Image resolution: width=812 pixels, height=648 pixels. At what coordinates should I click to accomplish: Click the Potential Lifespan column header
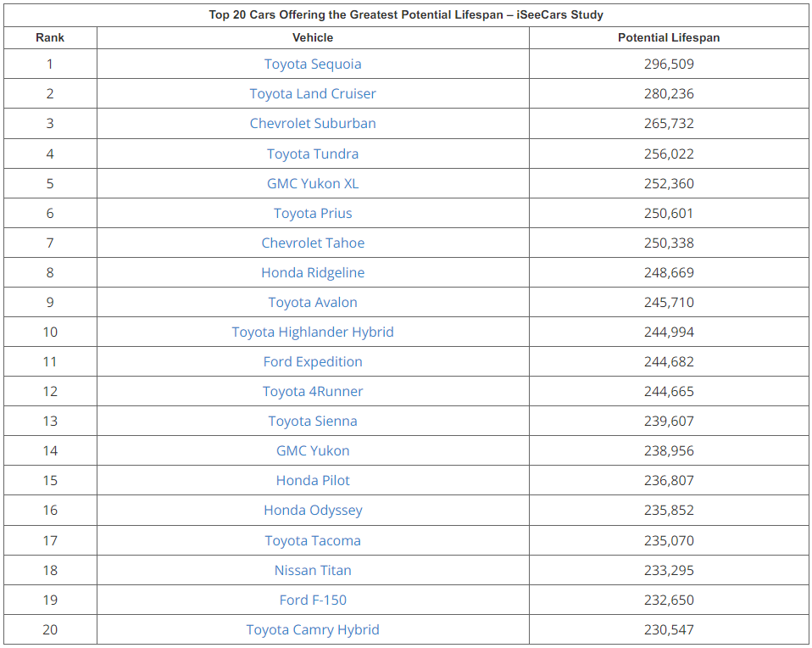point(669,38)
